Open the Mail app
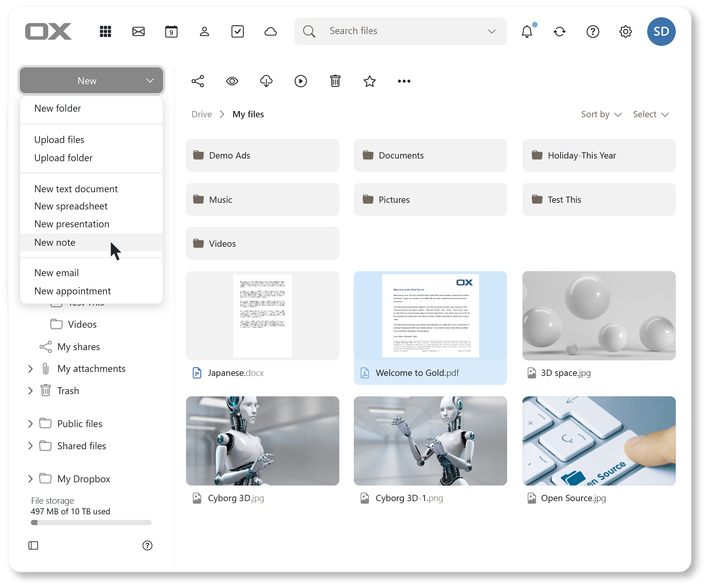 point(138,31)
